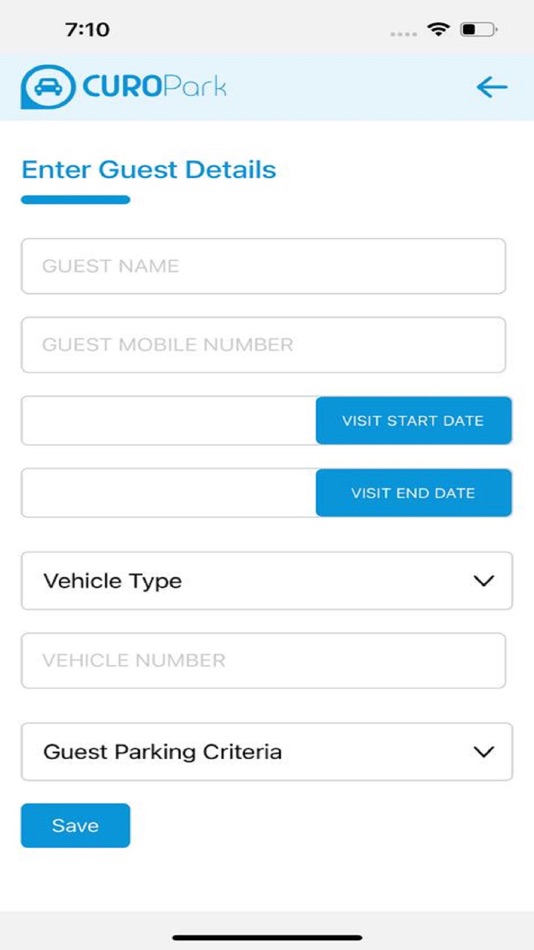Image resolution: width=534 pixels, height=950 pixels.
Task: Click the Save button
Action: click(75, 825)
